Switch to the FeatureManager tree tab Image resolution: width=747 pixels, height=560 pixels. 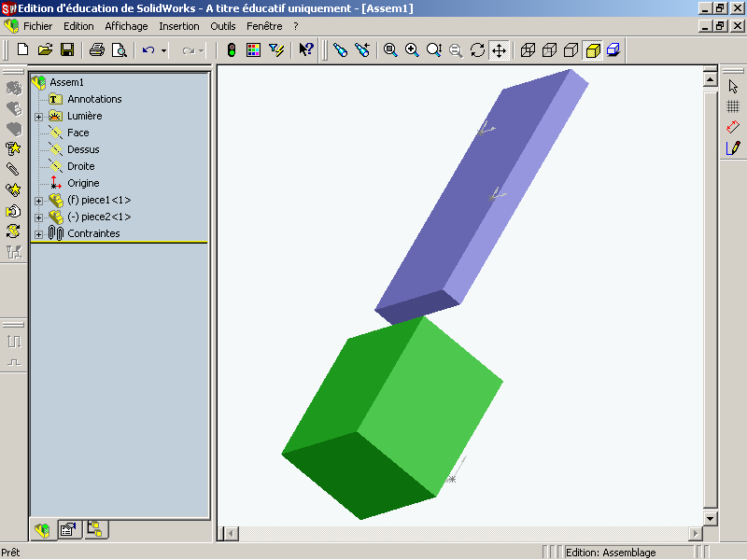[42, 529]
